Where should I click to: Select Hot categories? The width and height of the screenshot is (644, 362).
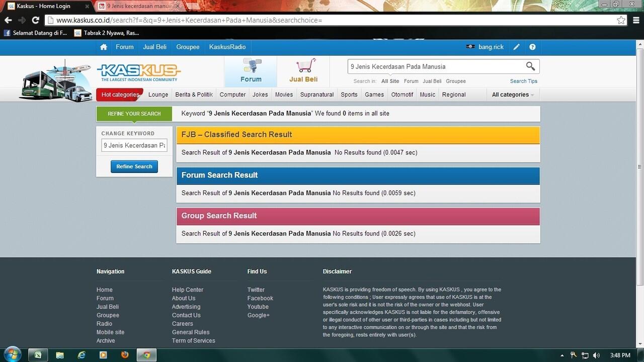point(120,95)
